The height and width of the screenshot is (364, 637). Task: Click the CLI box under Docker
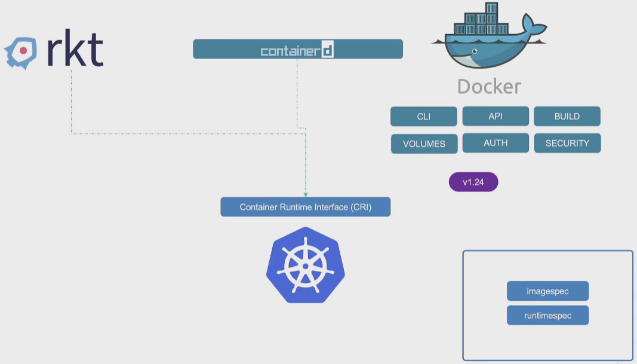click(423, 116)
